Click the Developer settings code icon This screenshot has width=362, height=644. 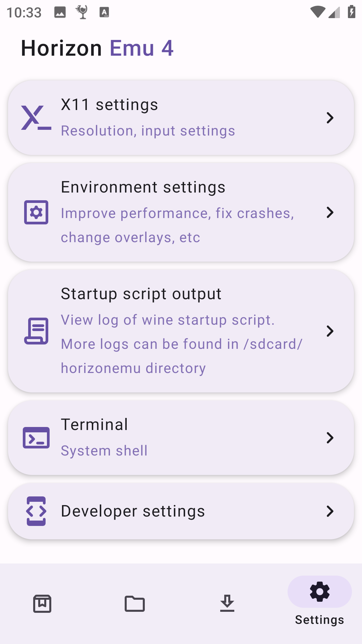[36, 511]
